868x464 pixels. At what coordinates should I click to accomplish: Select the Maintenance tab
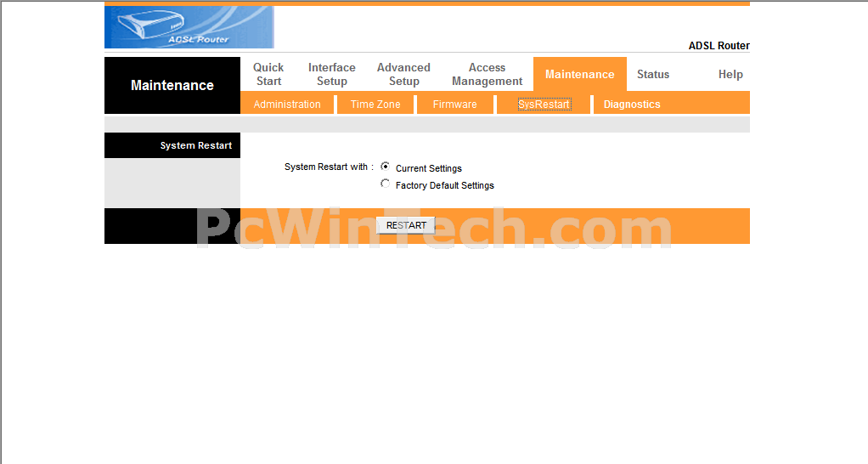tap(579, 74)
